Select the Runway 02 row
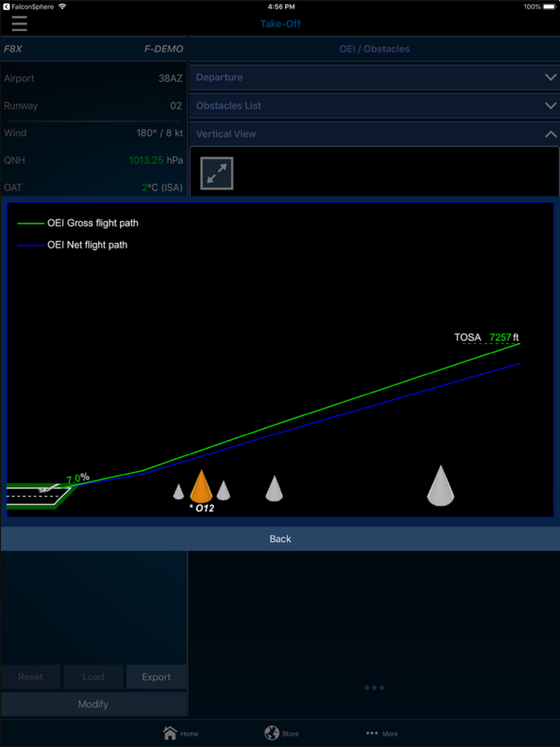This screenshot has height=747, width=560. click(93, 106)
